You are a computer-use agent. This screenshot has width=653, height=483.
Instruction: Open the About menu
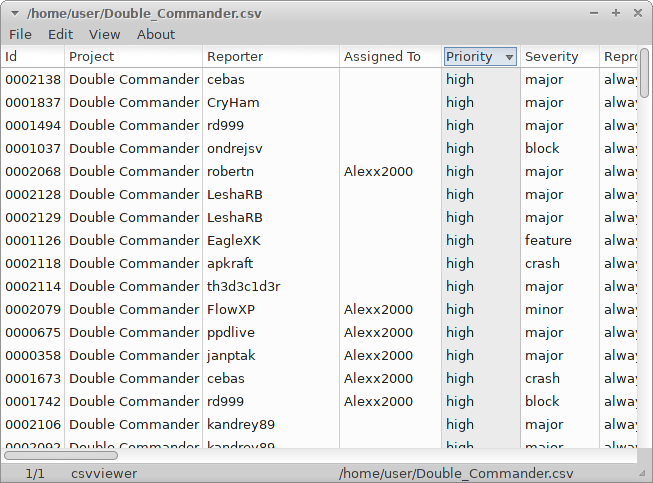tap(156, 35)
